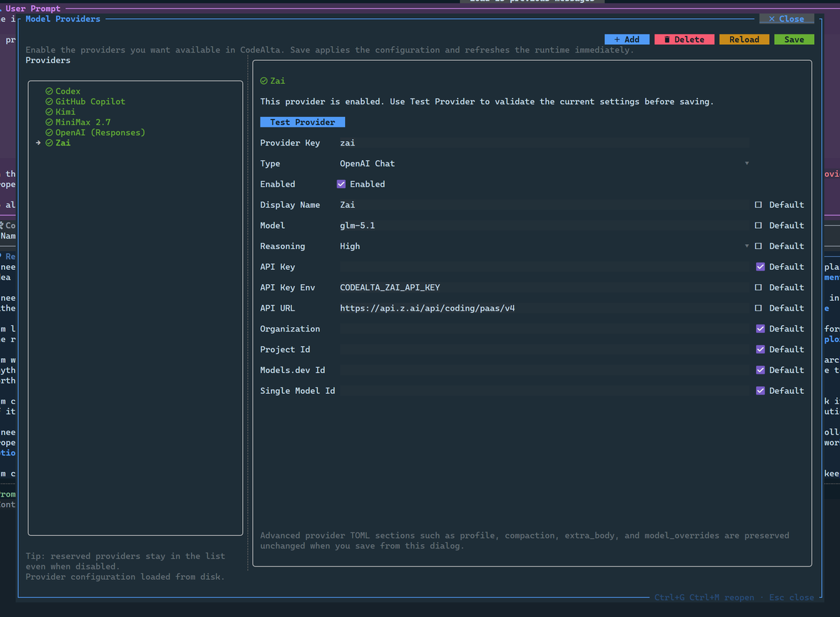Toggle the Default checkbox for Models.dev Id
Viewport: 840px width, 617px height.
click(760, 370)
